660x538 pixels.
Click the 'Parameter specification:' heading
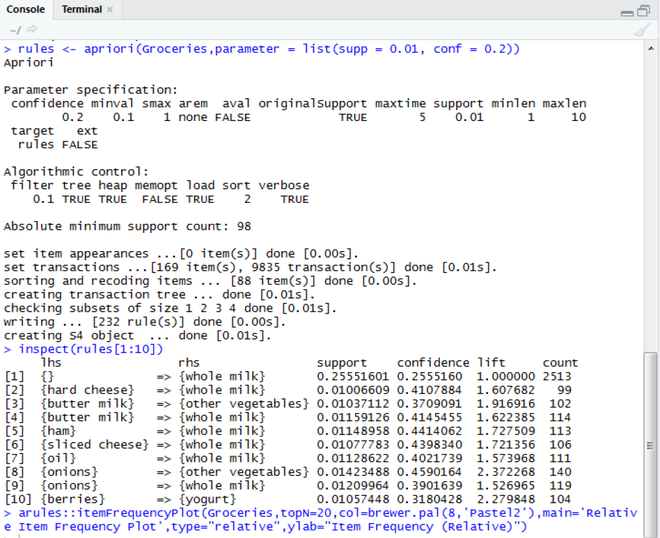[x=90, y=90]
